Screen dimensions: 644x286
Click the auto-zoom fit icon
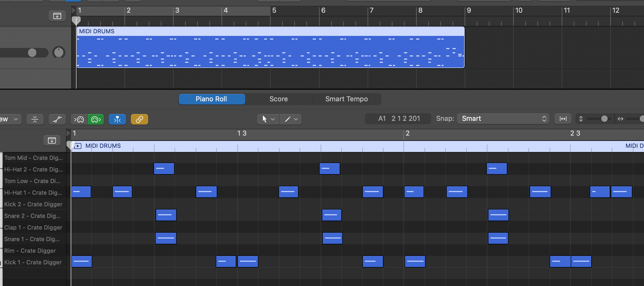coord(563,119)
